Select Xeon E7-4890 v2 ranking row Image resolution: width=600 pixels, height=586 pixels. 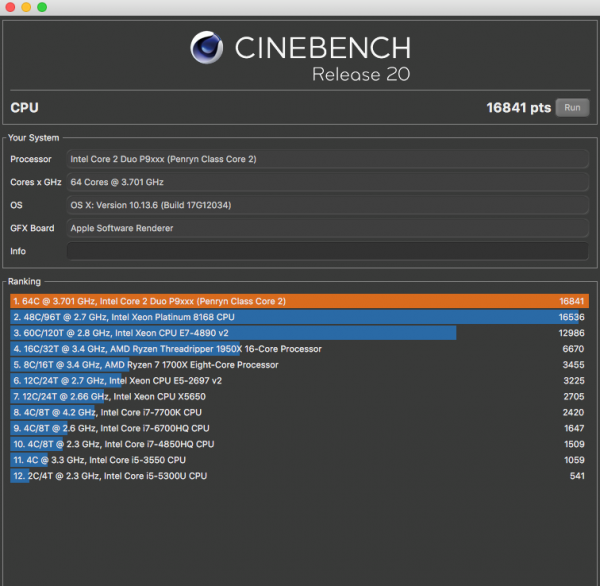298,333
